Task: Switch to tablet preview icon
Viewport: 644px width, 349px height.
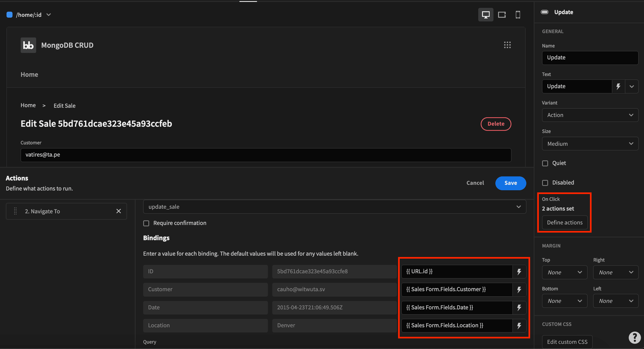Action: tap(502, 15)
